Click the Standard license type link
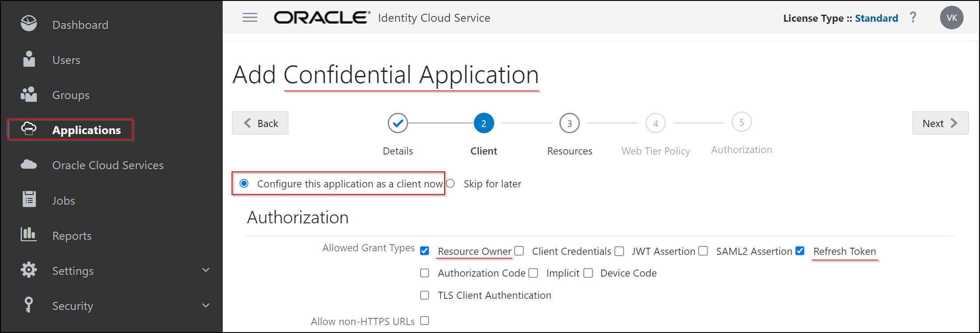This screenshot has width=980, height=333. pyautogui.click(x=876, y=18)
